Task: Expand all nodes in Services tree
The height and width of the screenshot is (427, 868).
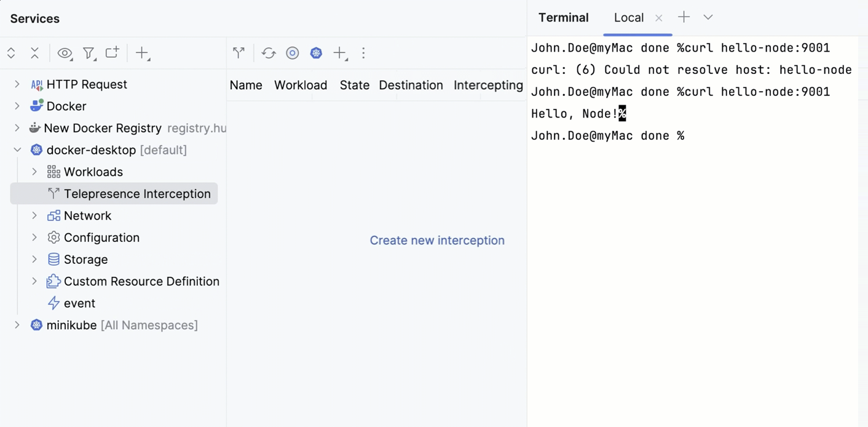Action: tap(10, 53)
